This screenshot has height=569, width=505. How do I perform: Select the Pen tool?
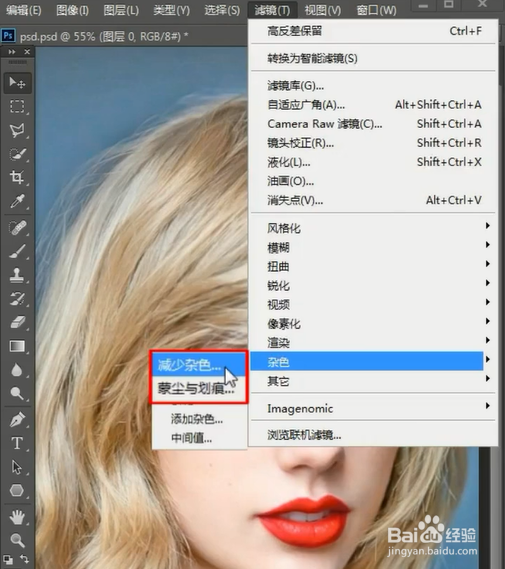pyautogui.click(x=17, y=420)
